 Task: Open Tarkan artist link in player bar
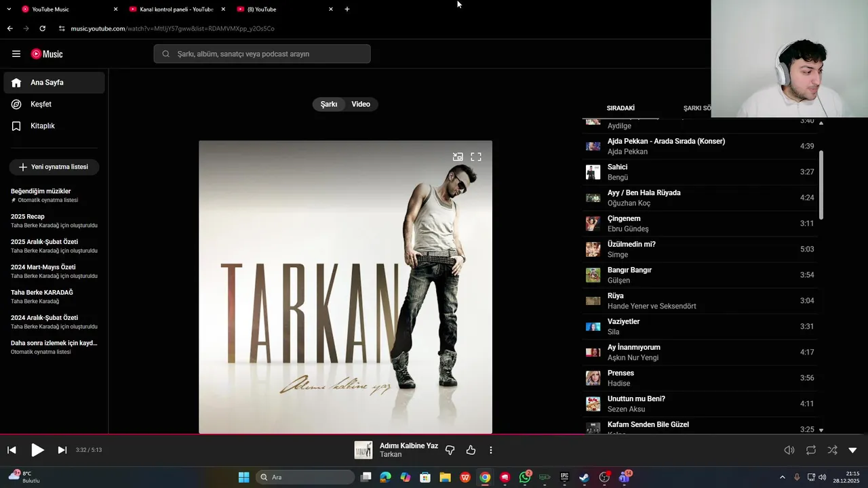[x=391, y=455]
